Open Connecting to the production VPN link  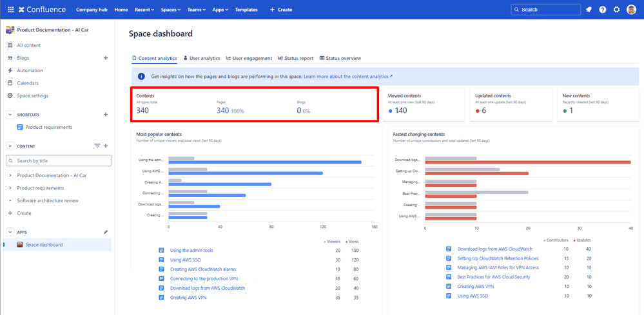(204, 278)
